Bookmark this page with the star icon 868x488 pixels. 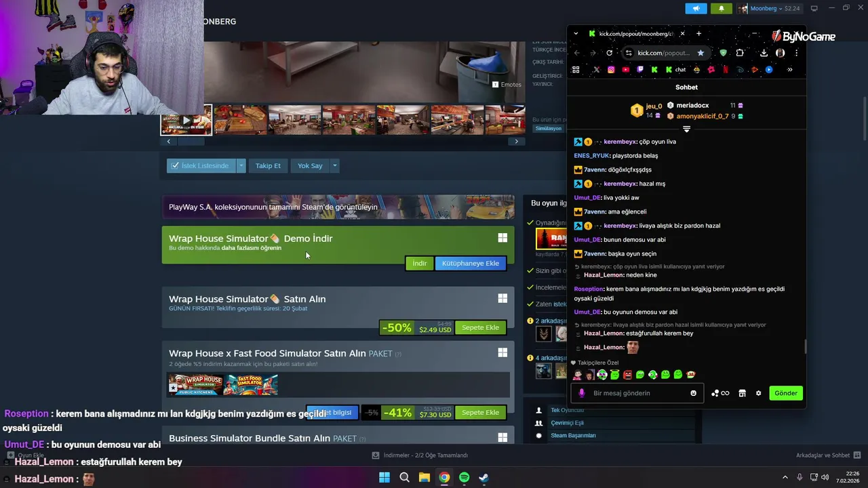tap(701, 53)
